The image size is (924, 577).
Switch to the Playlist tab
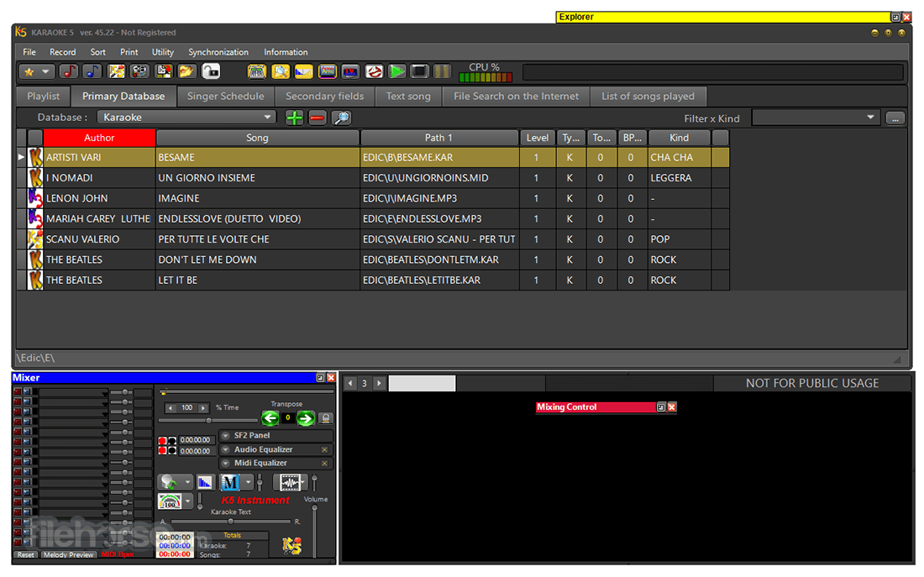(43, 96)
